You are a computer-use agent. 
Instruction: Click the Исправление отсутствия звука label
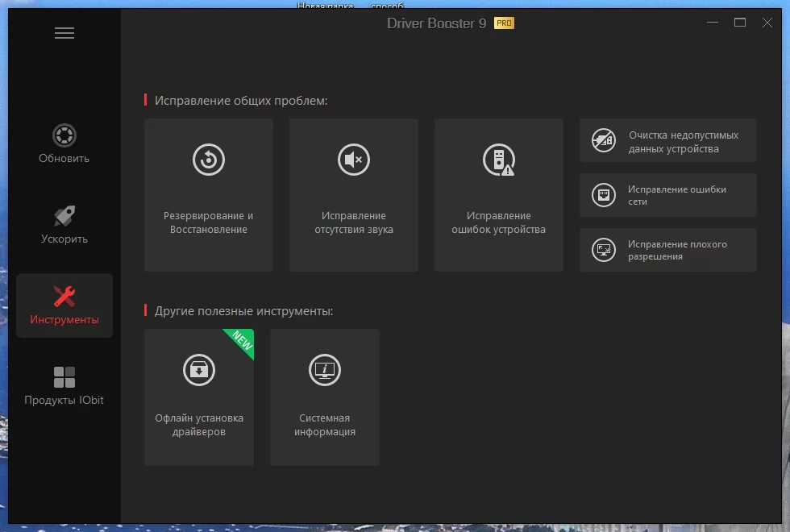tap(354, 222)
